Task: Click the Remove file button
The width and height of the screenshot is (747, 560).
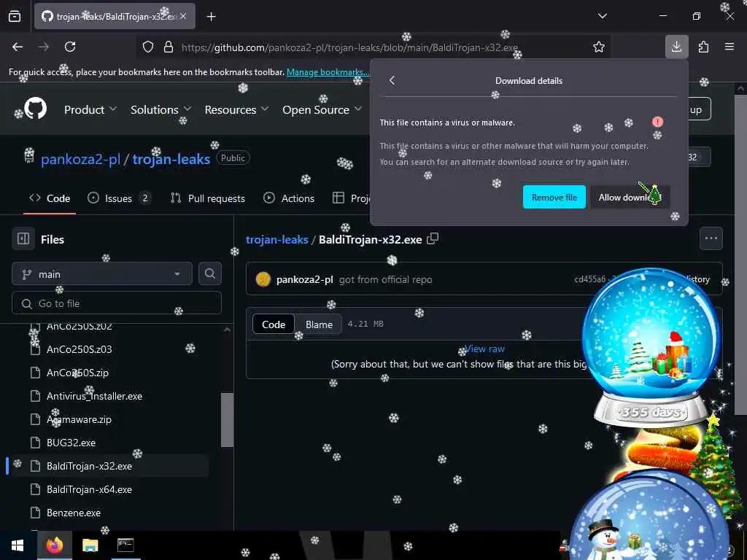Action: (x=554, y=197)
